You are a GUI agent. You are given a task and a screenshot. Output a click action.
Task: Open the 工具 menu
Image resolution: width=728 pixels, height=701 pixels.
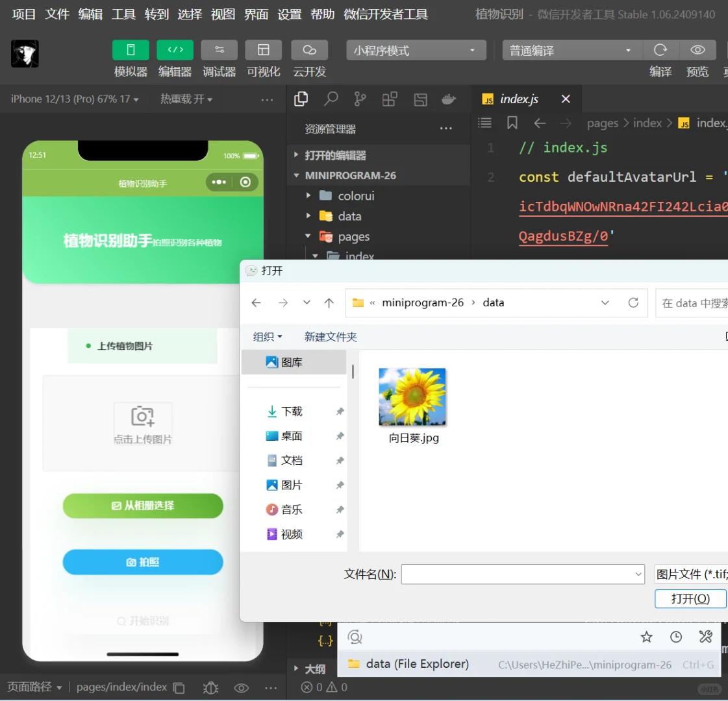(123, 14)
